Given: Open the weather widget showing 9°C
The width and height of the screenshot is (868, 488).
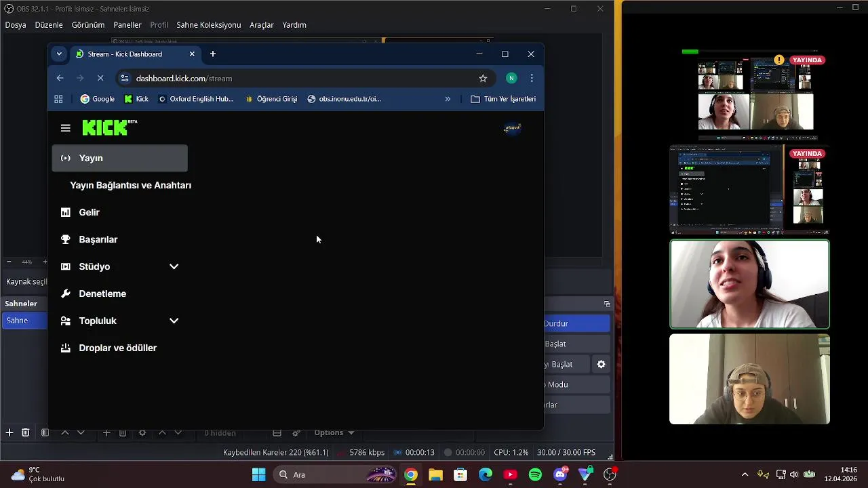Looking at the screenshot, I should [x=38, y=474].
